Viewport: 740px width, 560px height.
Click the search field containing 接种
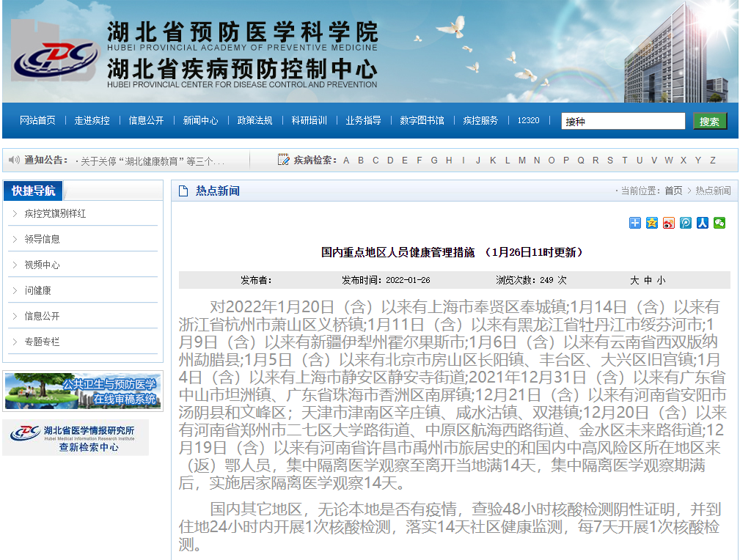pyautogui.click(x=623, y=122)
